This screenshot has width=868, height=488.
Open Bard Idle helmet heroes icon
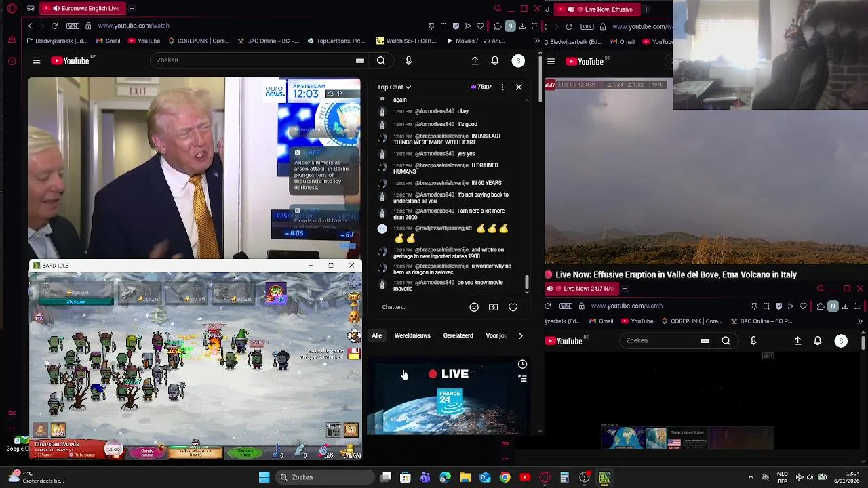tap(354, 316)
